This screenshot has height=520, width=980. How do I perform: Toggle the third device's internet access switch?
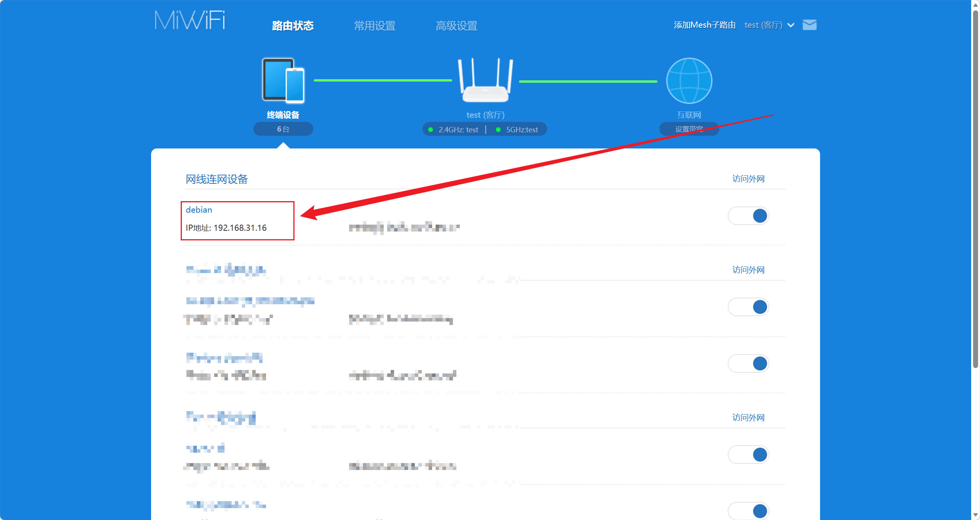(x=748, y=363)
